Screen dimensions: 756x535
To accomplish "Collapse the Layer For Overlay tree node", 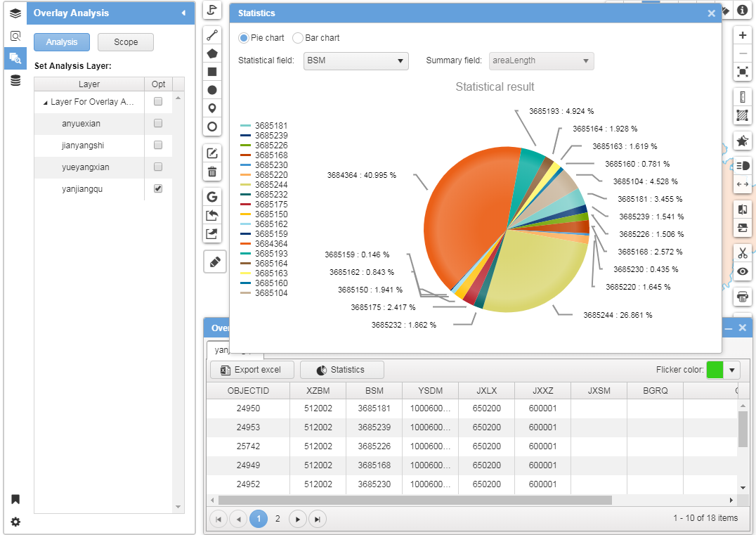I will pos(46,102).
